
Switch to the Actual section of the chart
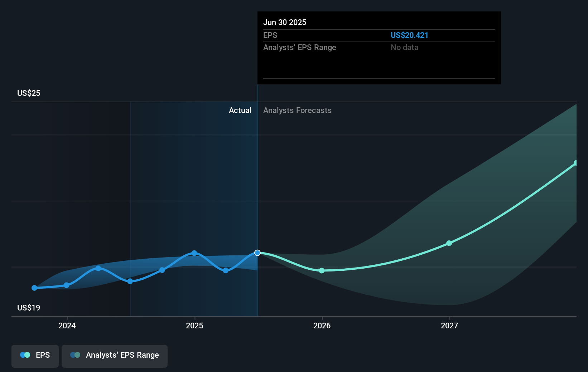tap(240, 110)
